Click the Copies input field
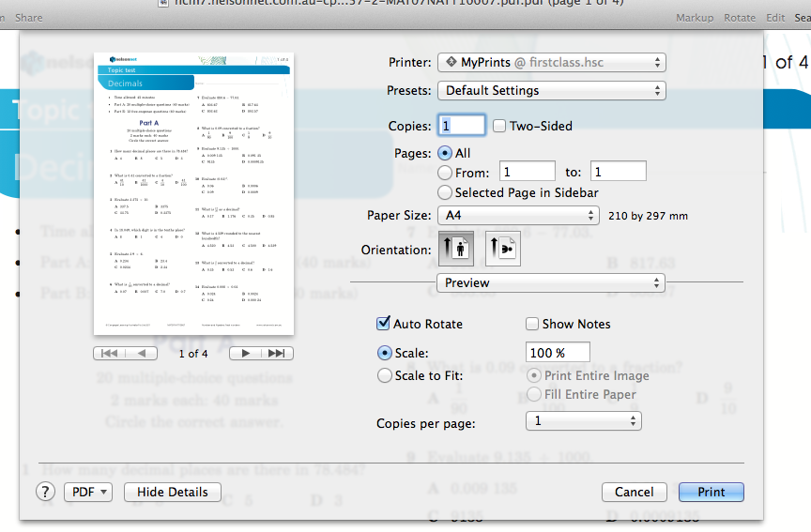The image size is (811, 532). (462, 125)
